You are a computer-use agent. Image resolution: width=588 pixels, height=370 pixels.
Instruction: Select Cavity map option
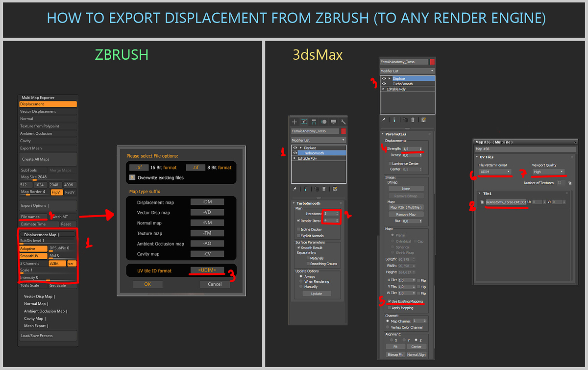tap(48, 141)
